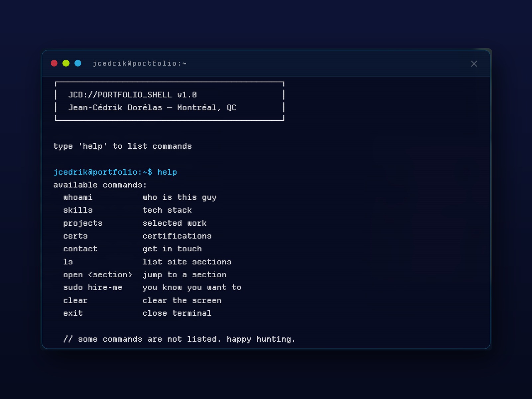Viewport: 532px width, 399px height.
Task: Click the open <section> command
Action: tap(98, 275)
